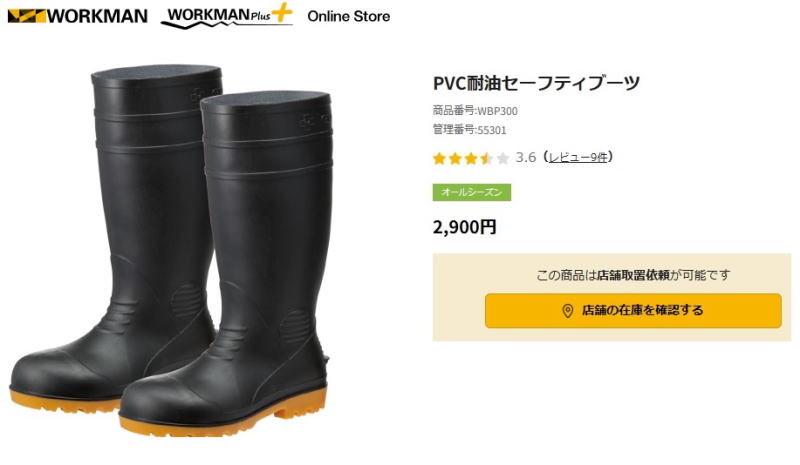Open the レビュー9件 reviews link

pyautogui.click(x=578, y=157)
